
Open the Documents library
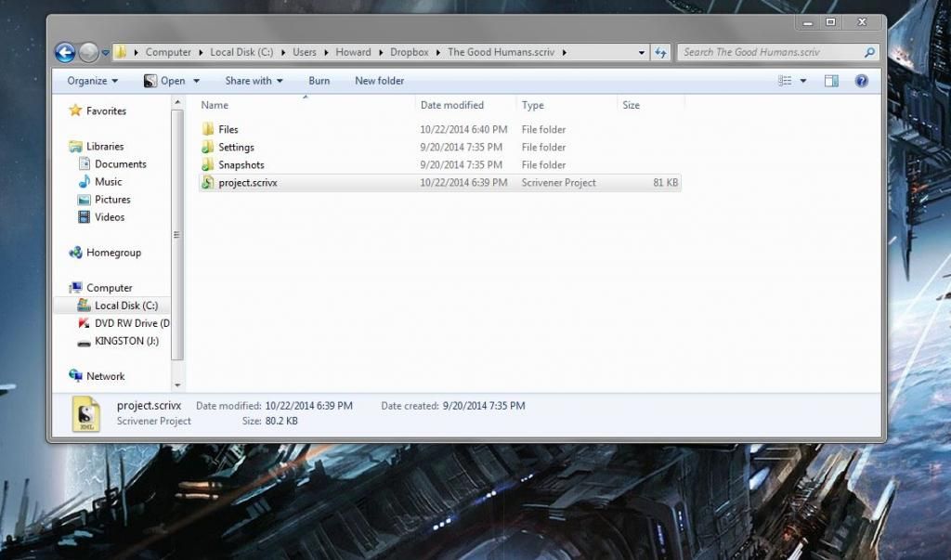[120, 163]
